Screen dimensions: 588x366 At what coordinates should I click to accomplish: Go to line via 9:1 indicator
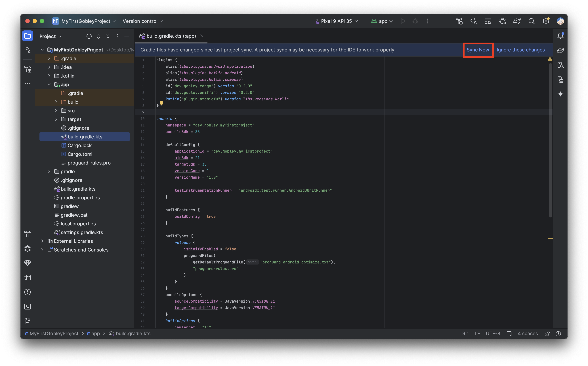465,334
